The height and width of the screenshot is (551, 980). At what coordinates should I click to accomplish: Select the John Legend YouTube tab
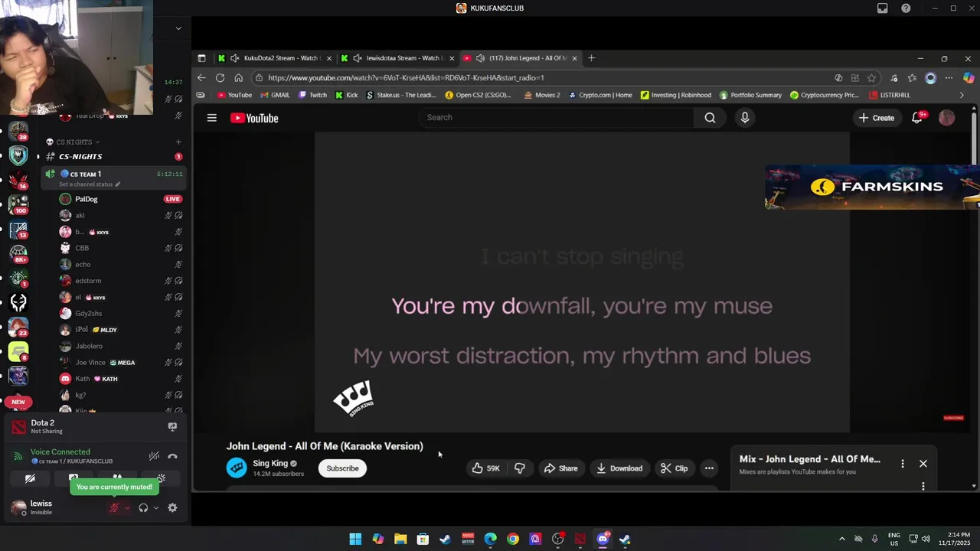(x=521, y=58)
